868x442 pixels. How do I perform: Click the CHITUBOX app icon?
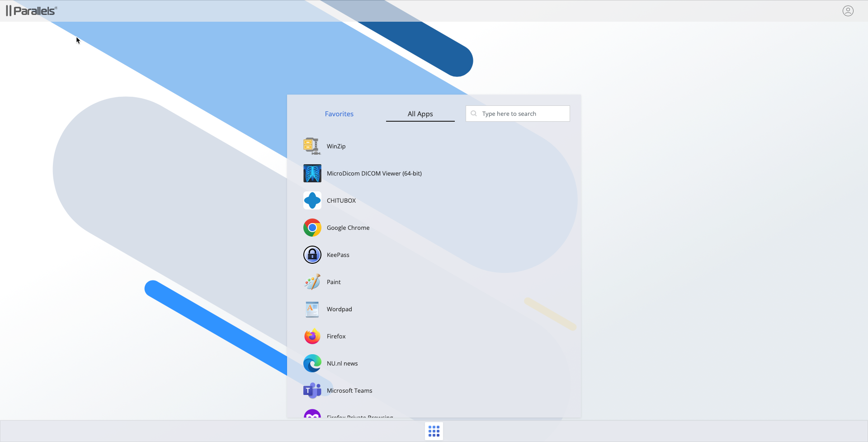click(x=312, y=200)
